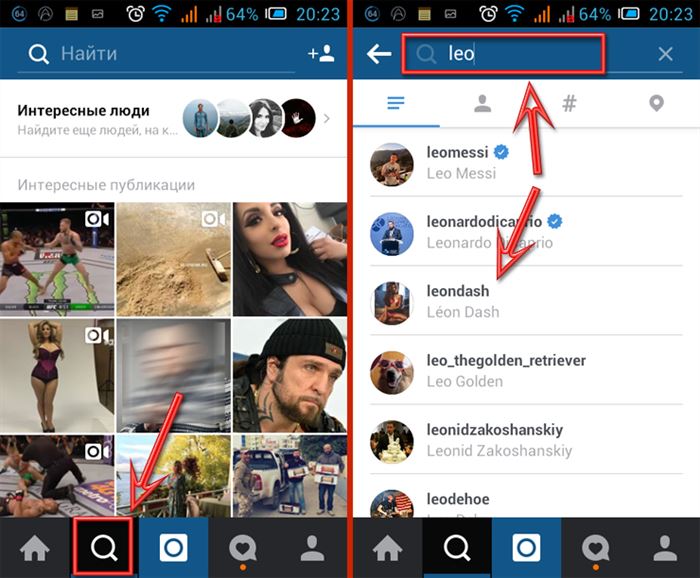The width and height of the screenshot is (700, 578).
Task: Focus the search field containing 'leo'
Action: [x=503, y=54]
